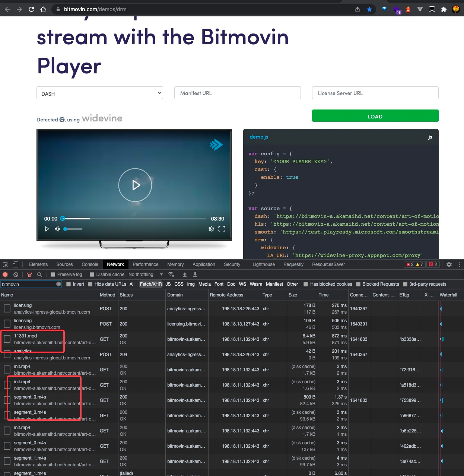Screen dimensions: 464x476
Task: Check Hide data URLs checkbox
Action: point(90,284)
